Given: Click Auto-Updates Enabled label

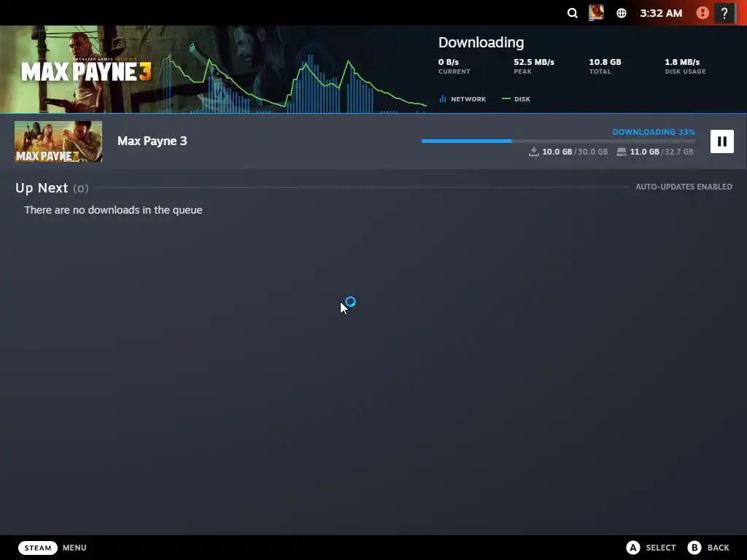Looking at the screenshot, I should click(684, 187).
